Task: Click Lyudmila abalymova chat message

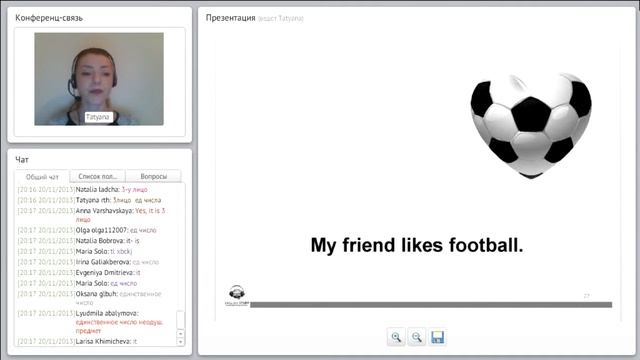Action: tap(90, 322)
